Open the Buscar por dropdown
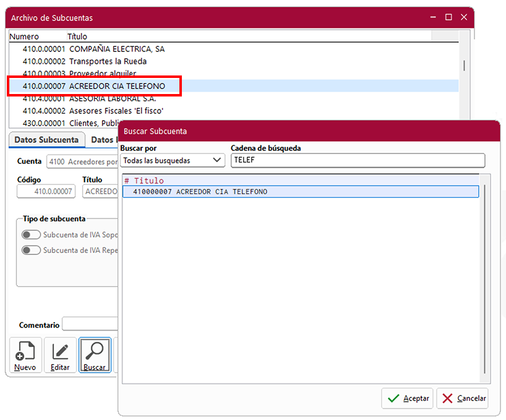The image size is (506, 420). 172,160
